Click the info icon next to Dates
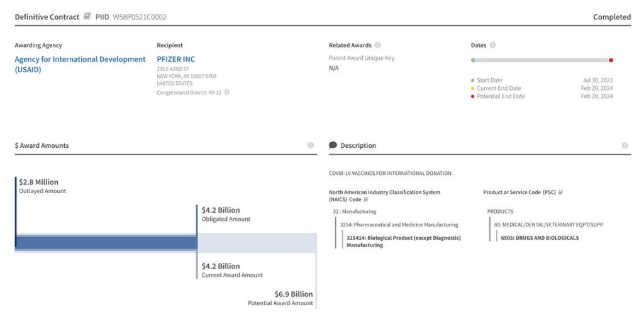The image size is (644, 334). [492, 45]
